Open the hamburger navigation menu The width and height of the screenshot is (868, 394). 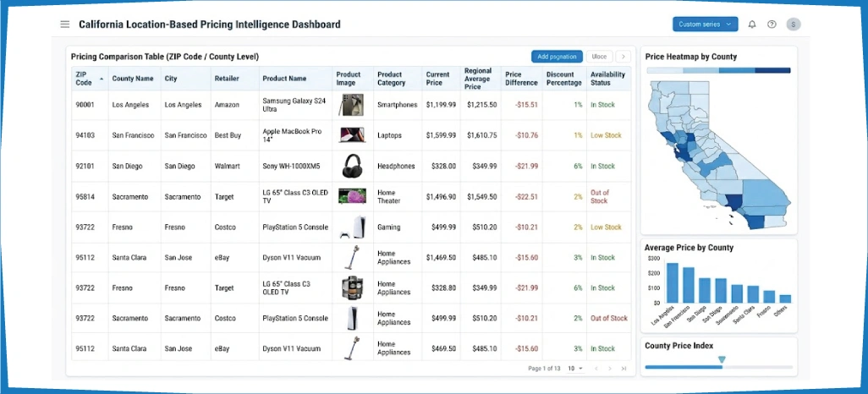click(65, 25)
